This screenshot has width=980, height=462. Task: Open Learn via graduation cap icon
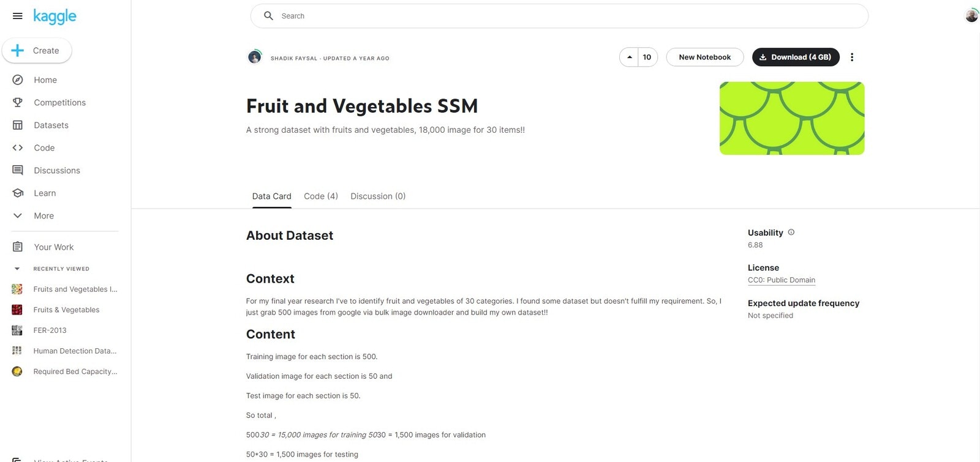[18, 193]
